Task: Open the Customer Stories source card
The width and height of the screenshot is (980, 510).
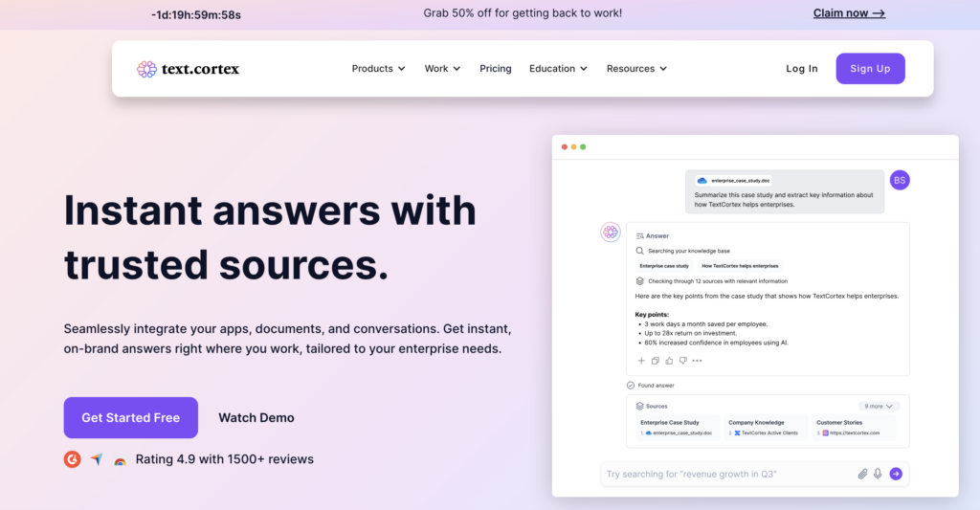Action: click(854, 428)
